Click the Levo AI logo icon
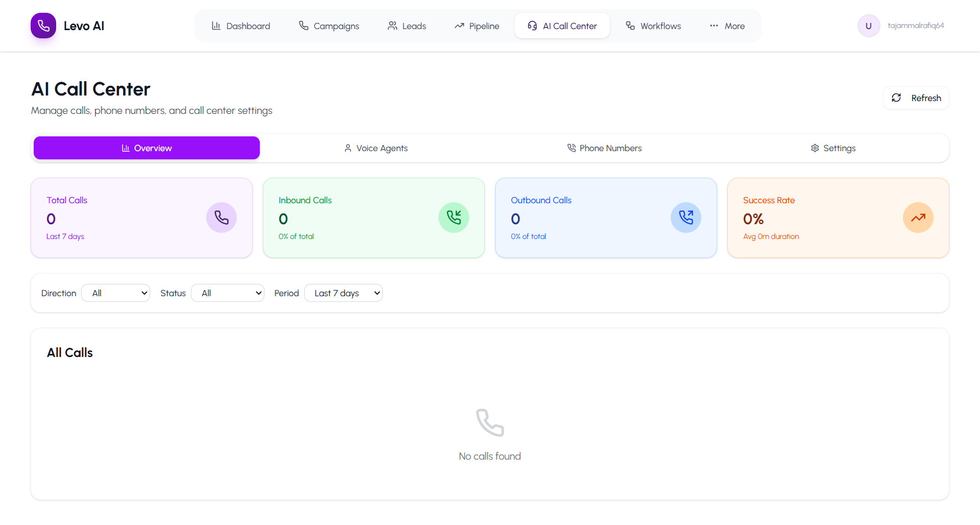The width and height of the screenshot is (980, 525). click(43, 26)
